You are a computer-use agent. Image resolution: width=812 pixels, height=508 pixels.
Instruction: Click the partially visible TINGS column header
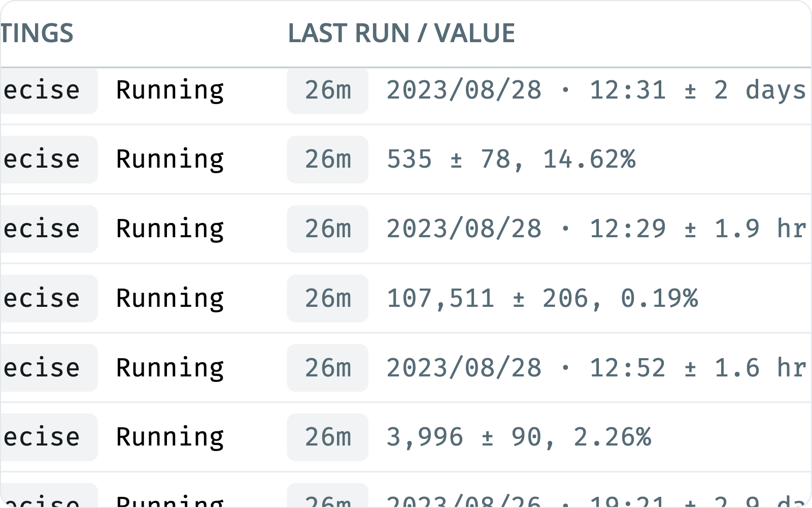coord(37,34)
